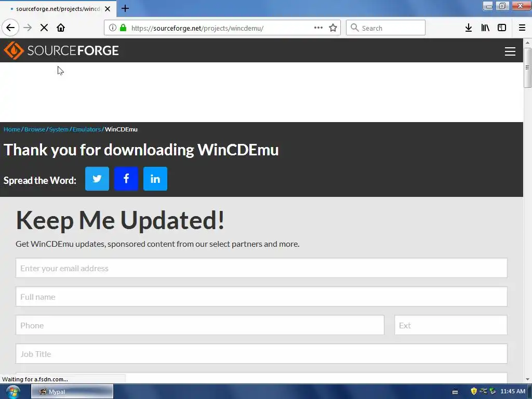
Task: Focus the Job Title field
Action: click(261, 353)
